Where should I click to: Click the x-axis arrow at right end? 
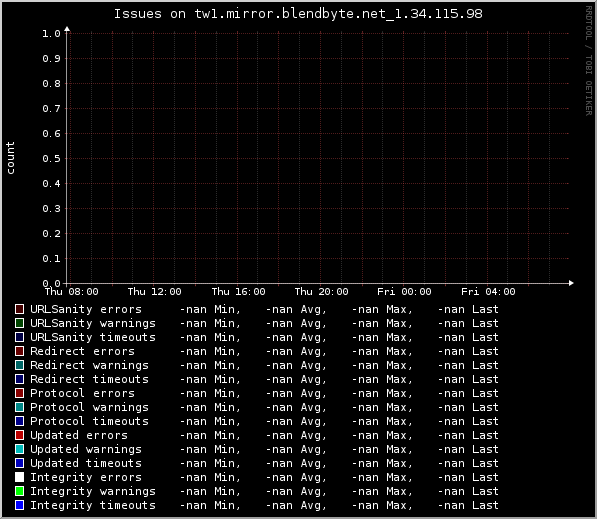571,283
